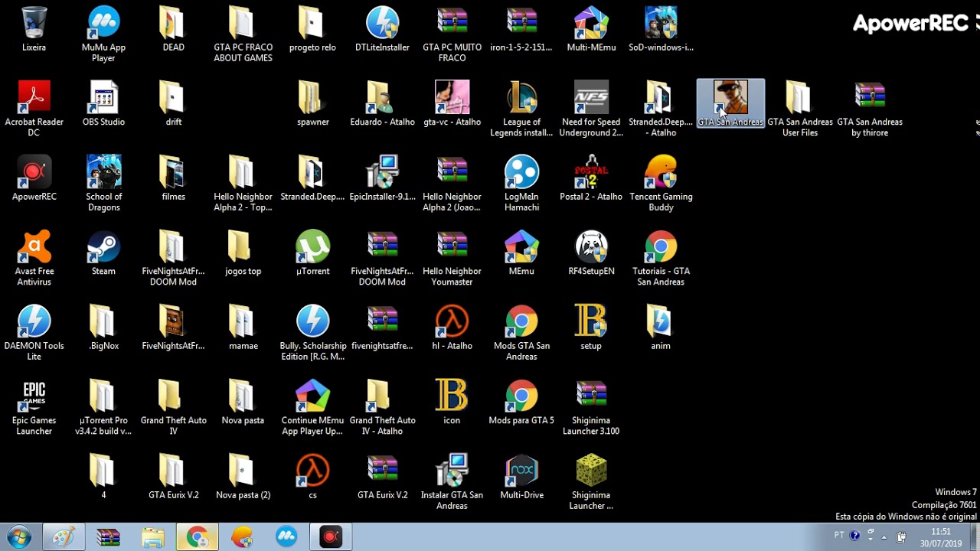The height and width of the screenshot is (551, 980).
Task: Click the Chrome icon in the taskbar
Action: coord(197,537)
